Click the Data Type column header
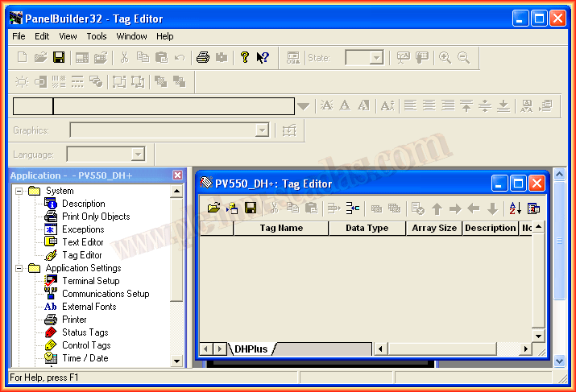The image size is (576, 392). click(367, 228)
